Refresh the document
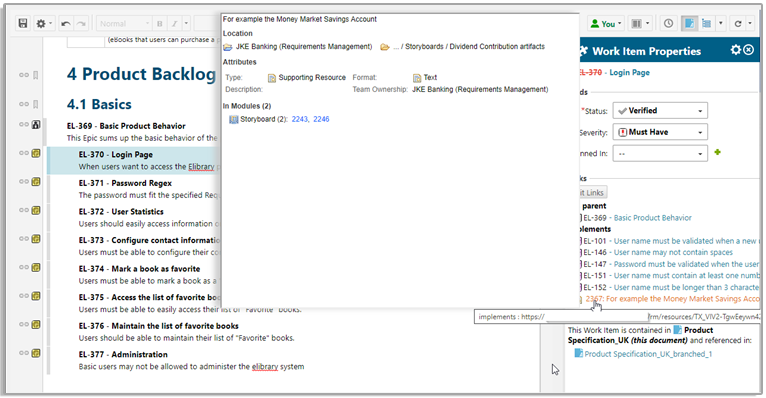This screenshot has height=398, width=766. point(738,23)
